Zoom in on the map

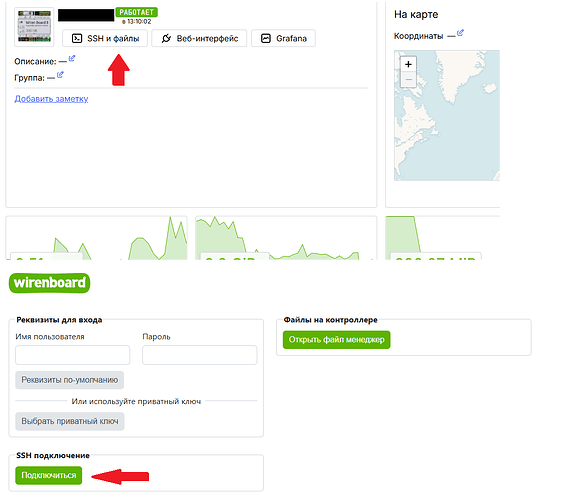coord(408,64)
